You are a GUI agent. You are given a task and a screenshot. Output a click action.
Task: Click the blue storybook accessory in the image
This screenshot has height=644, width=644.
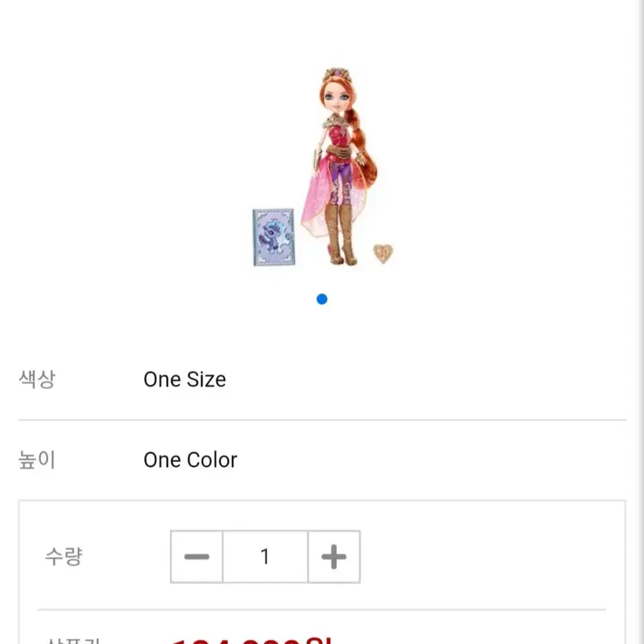coord(274,237)
